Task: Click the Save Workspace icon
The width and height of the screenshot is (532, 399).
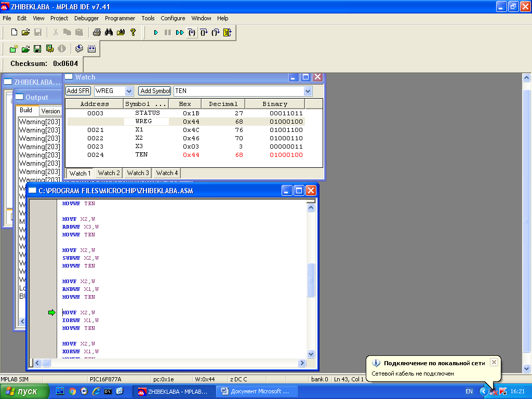Action: click(37, 49)
